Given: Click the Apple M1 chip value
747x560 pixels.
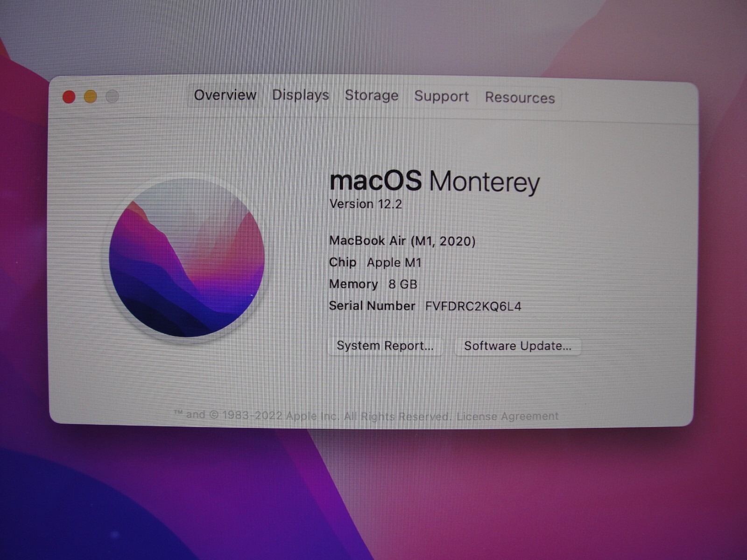Looking at the screenshot, I should (394, 263).
